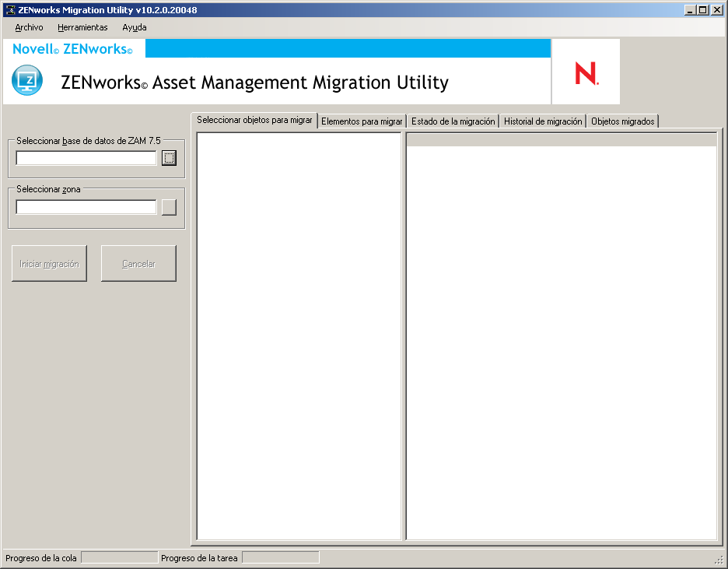This screenshot has width=728, height=569.
Task: Open the Historial de migración tab
Action: pos(543,121)
